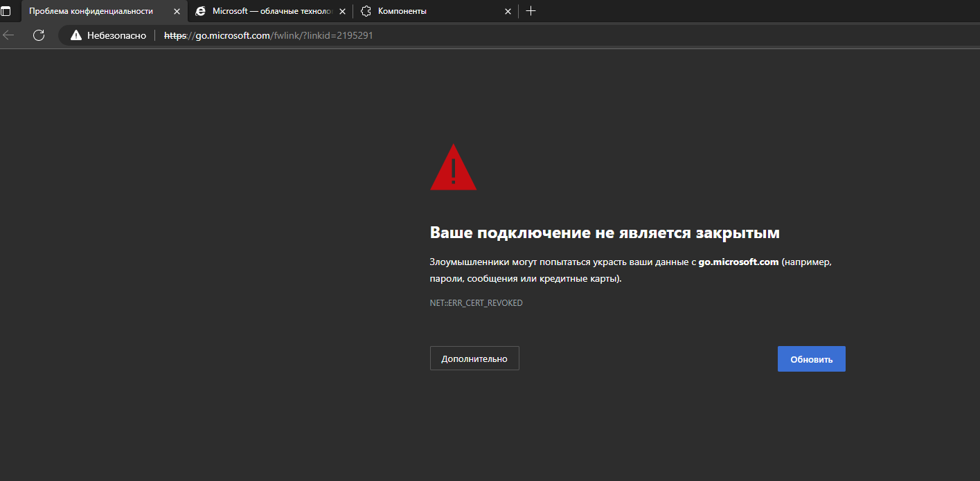Open a new tab with the plus button

(x=531, y=11)
